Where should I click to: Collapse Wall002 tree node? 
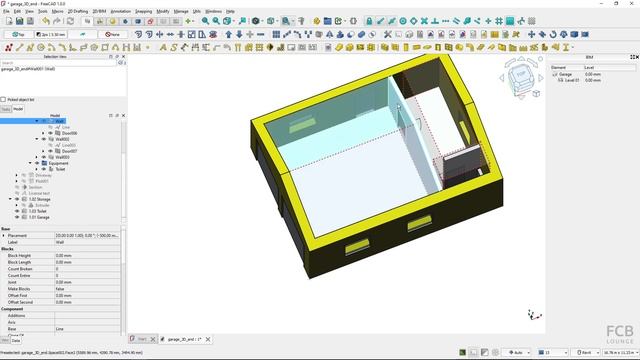[37, 139]
